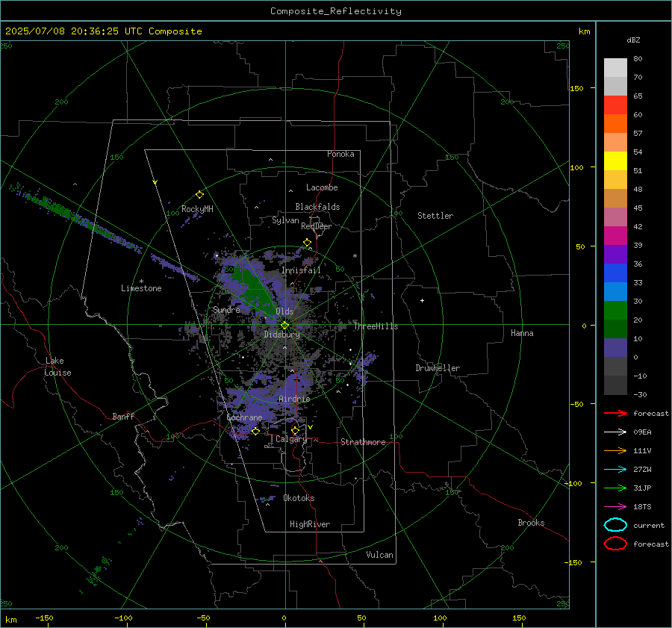Click the red forecast arrow in legend
This screenshot has width=672, height=628.
pyautogui.click(x=615, y=413)
